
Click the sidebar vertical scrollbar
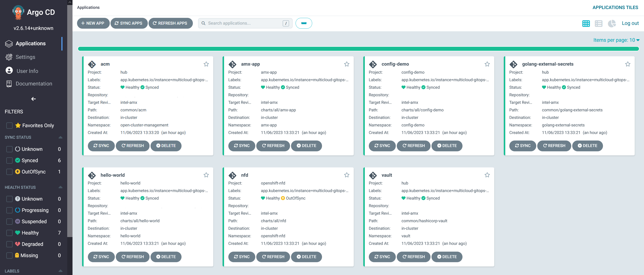tap(70, 121)
